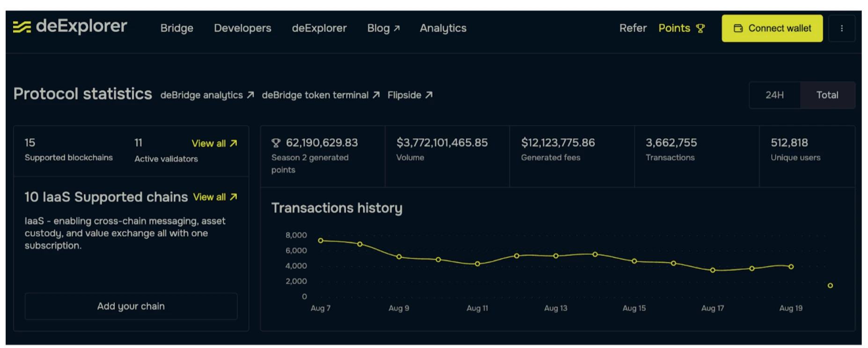868x348 pixels.
Task: Click the arrow icon beside deBridge analytics
Action: point(250,95)
